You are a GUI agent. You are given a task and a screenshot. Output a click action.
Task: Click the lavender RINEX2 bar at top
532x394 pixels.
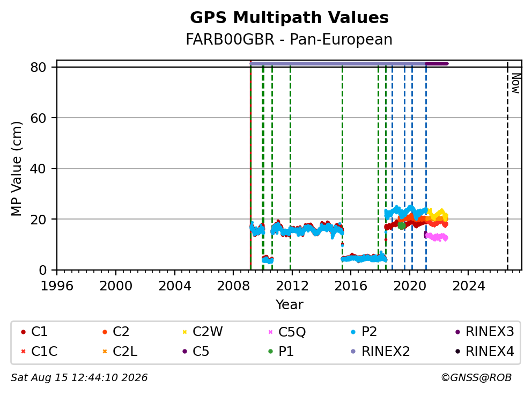[338, 63]
